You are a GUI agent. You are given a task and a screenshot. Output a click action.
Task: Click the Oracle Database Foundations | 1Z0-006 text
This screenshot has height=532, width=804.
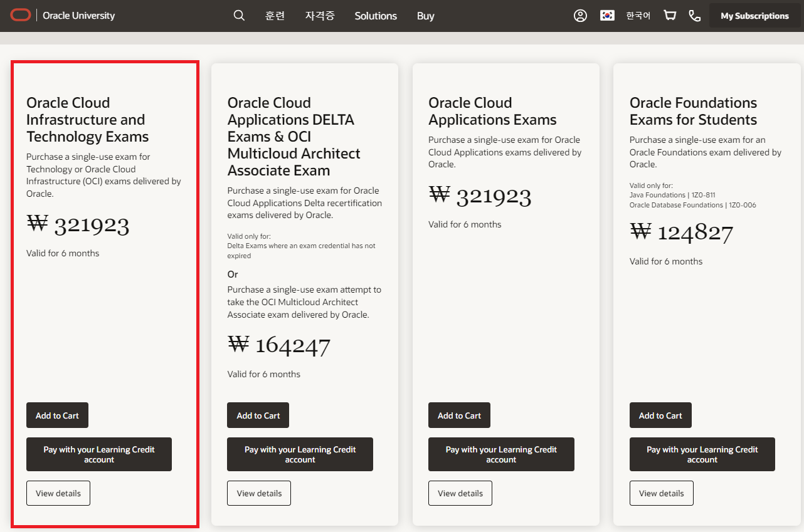click(x=692, y=205)
